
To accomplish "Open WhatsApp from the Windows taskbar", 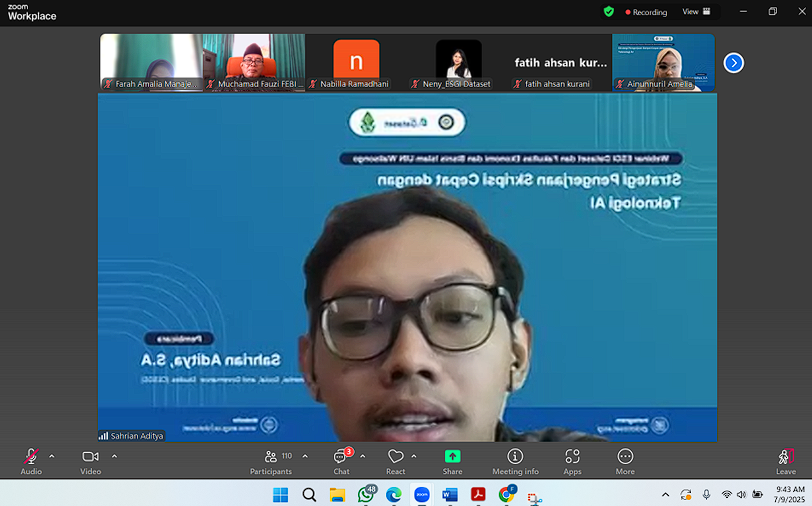I will [x=365, y=495].
